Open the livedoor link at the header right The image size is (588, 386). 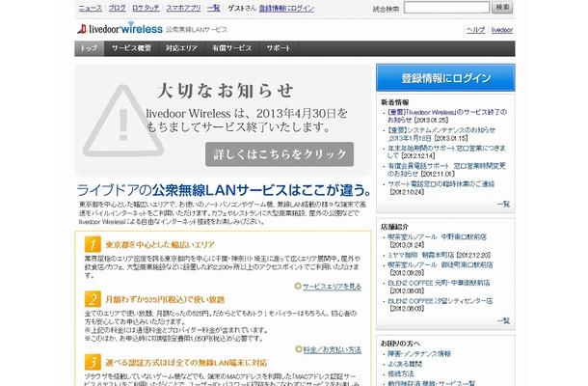(x=502, y=30)
